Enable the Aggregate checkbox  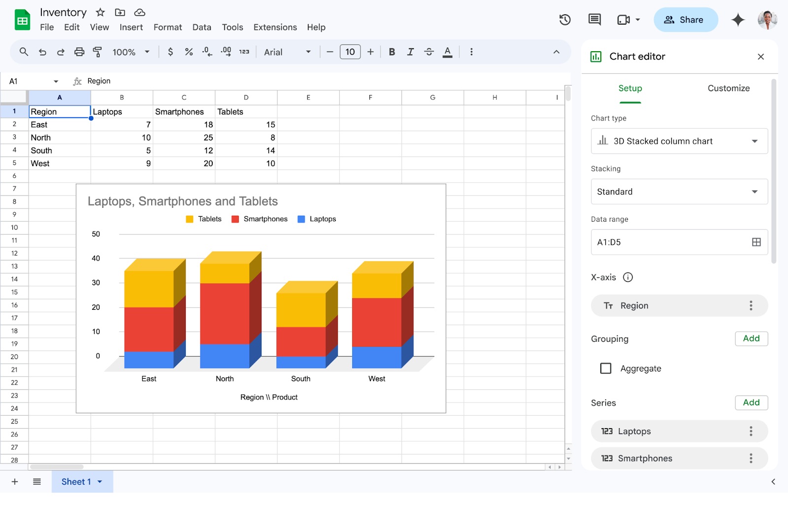pos(606,368)
